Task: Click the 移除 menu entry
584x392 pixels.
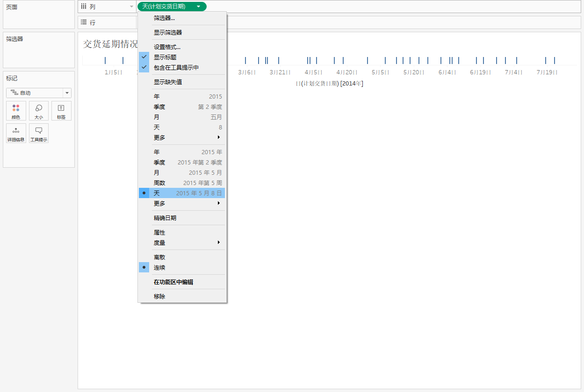Action: [x=182, y=297]
